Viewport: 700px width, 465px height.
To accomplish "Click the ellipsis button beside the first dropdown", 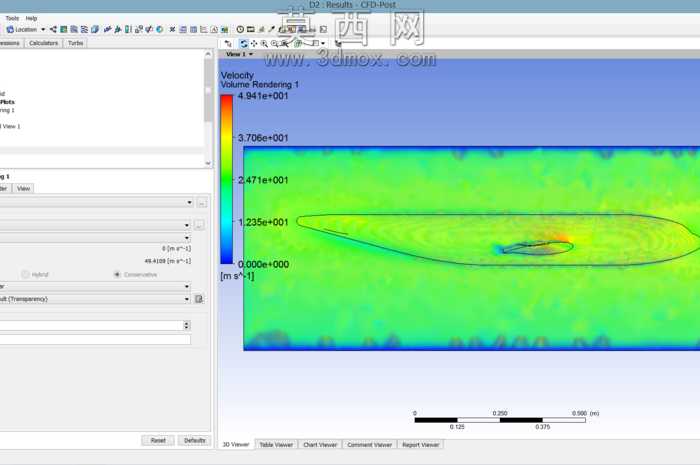I will pos(202,203).
